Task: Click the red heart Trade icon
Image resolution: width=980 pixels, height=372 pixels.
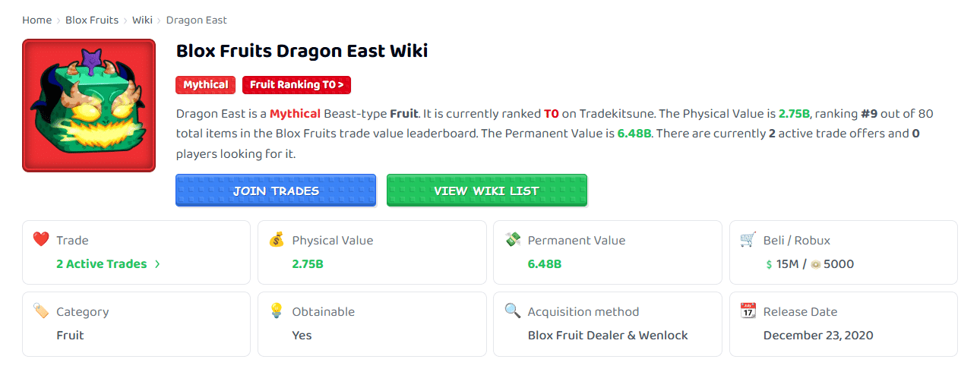Action: (41, 240)
